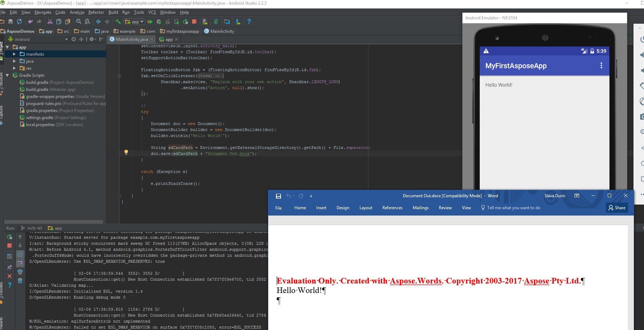Click the Sync Project with Gradle icon
Image resolution: width=644 pixels, height=330 pixels.
(x=216, y=21)
